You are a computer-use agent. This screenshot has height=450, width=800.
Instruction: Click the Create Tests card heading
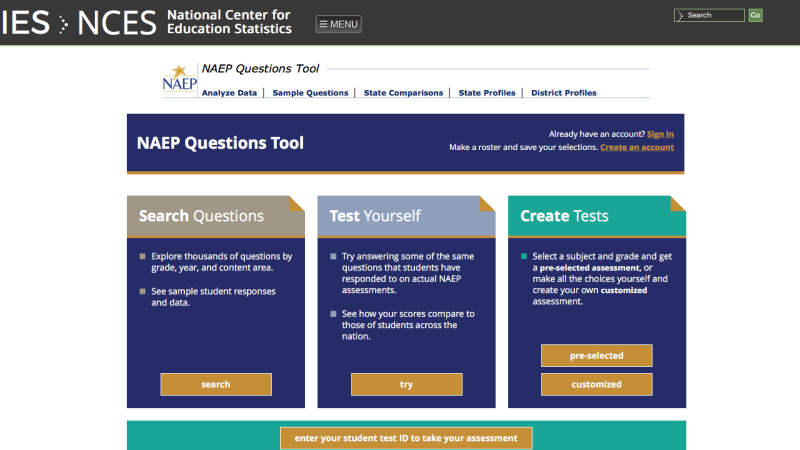(x=564, y=216)
